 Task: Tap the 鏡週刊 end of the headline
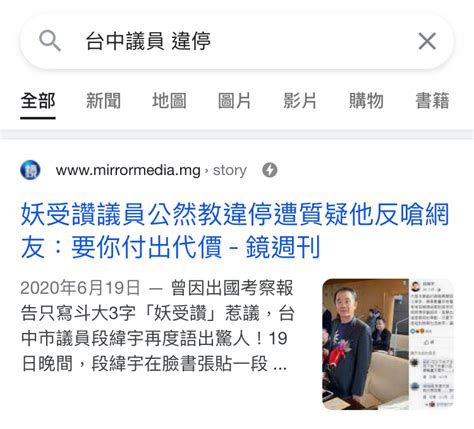tap(283, 247)
